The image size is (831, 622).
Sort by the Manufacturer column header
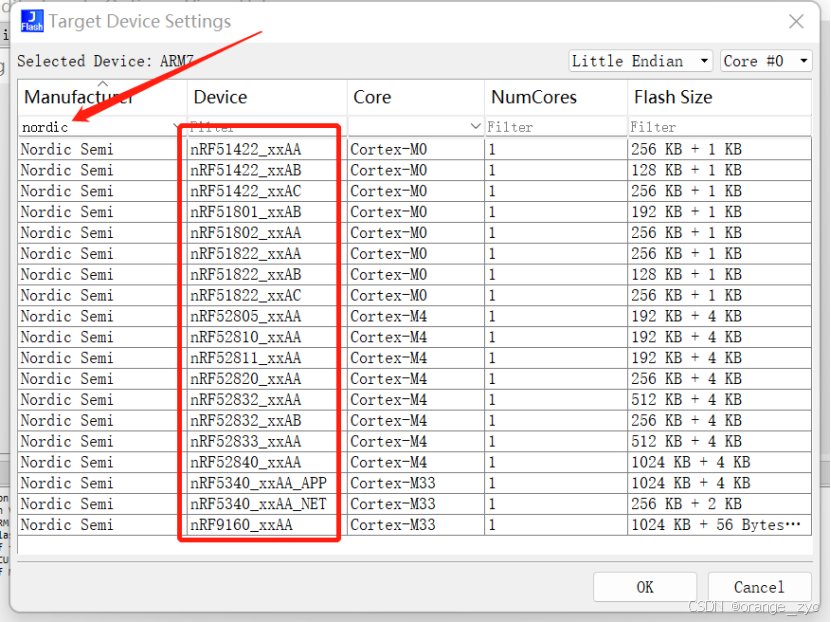click(x=102, y=97)
